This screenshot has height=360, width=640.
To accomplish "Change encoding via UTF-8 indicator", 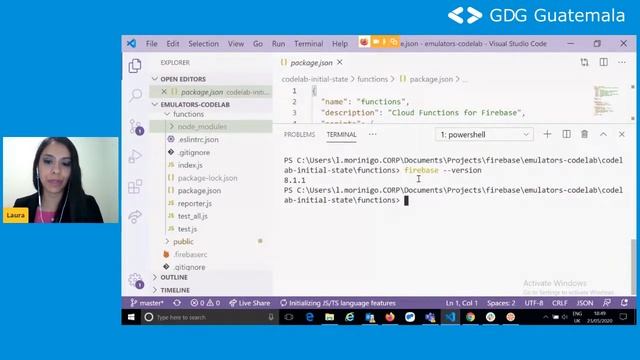I will (533, 303).
